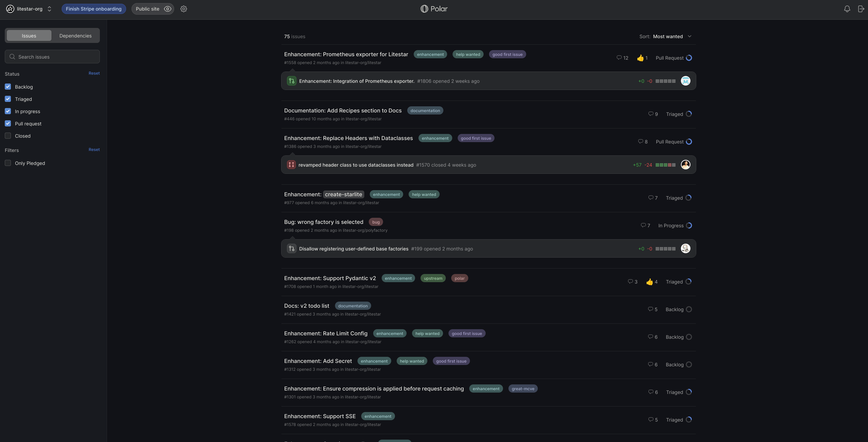This screenshot has width=868, height=442.
Task: Click the Finish Stripe onboarding button
Action: [x=93, y=9]
